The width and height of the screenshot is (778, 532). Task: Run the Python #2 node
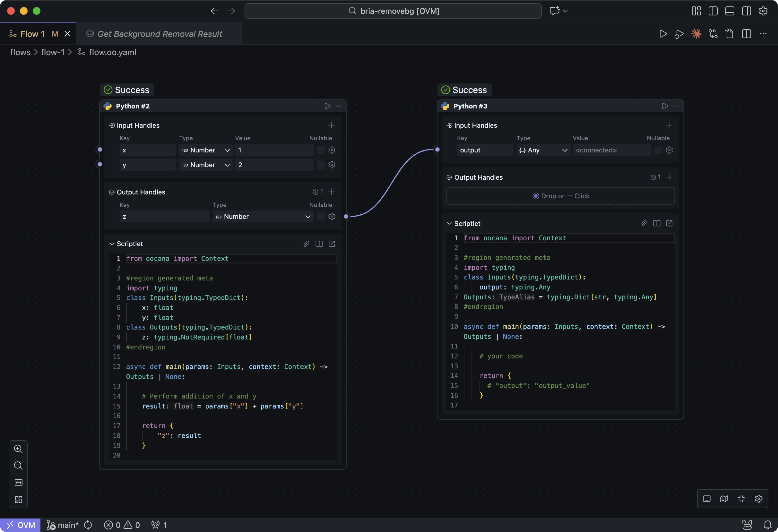tap(327, 106)
